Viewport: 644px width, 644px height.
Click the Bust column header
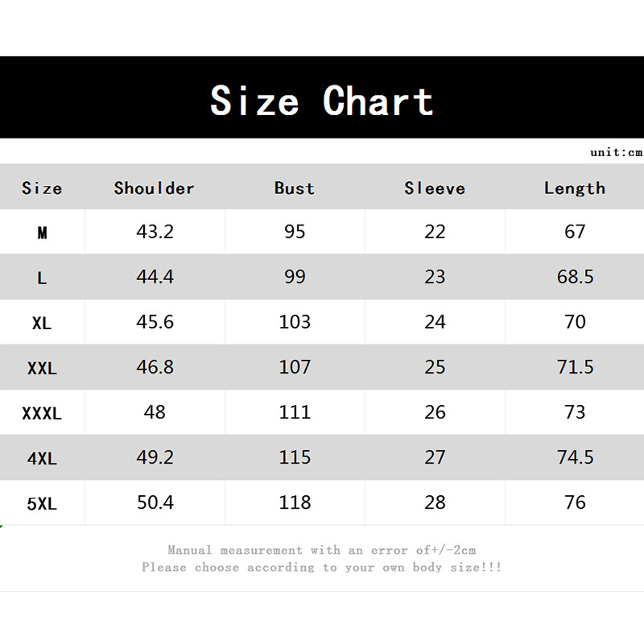295,188
